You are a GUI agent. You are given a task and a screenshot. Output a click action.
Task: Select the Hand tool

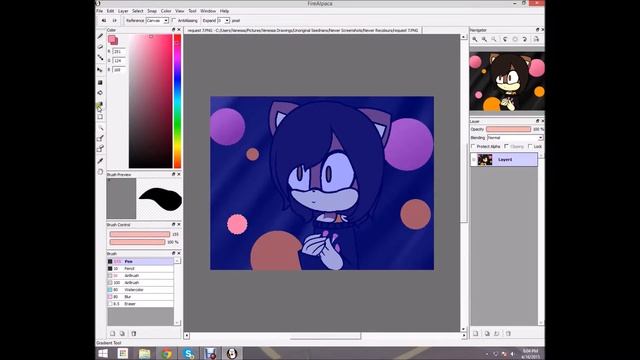pos(100,172)
